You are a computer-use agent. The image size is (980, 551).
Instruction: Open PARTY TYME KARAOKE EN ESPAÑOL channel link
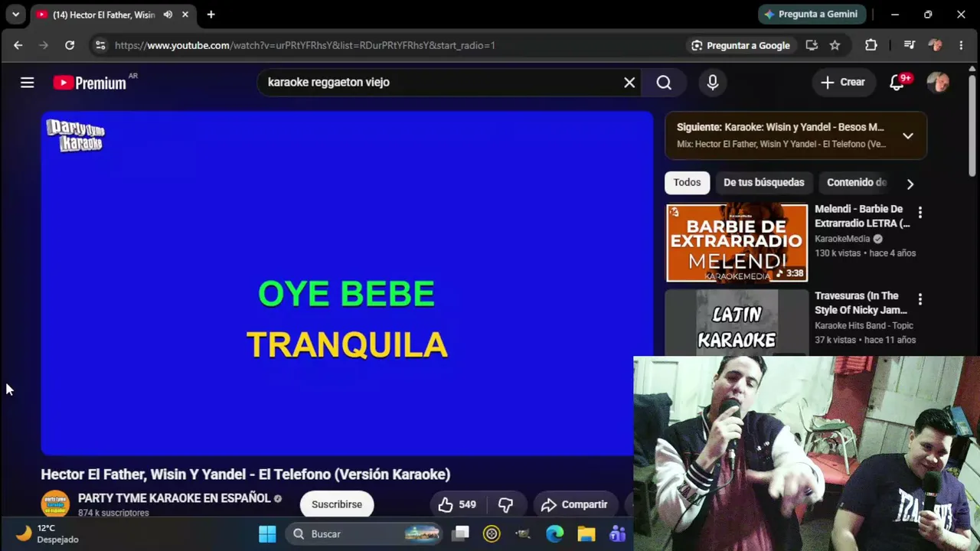(x=174, y=498)
